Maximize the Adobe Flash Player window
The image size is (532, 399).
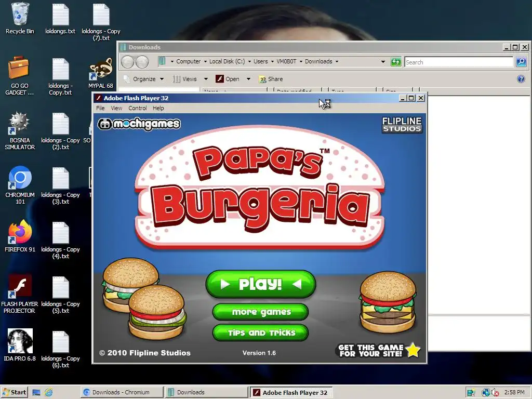(411, 98)
